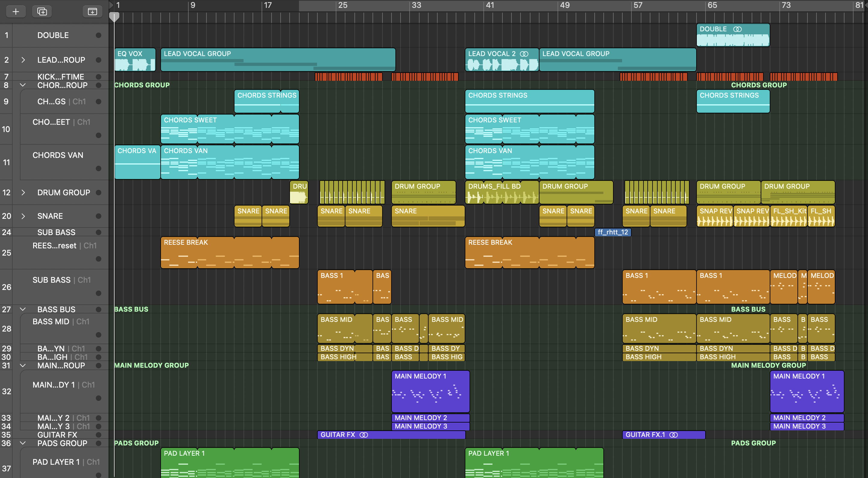
Task: Click bar 73 in the ruler
Action: (x=786, y=5)
